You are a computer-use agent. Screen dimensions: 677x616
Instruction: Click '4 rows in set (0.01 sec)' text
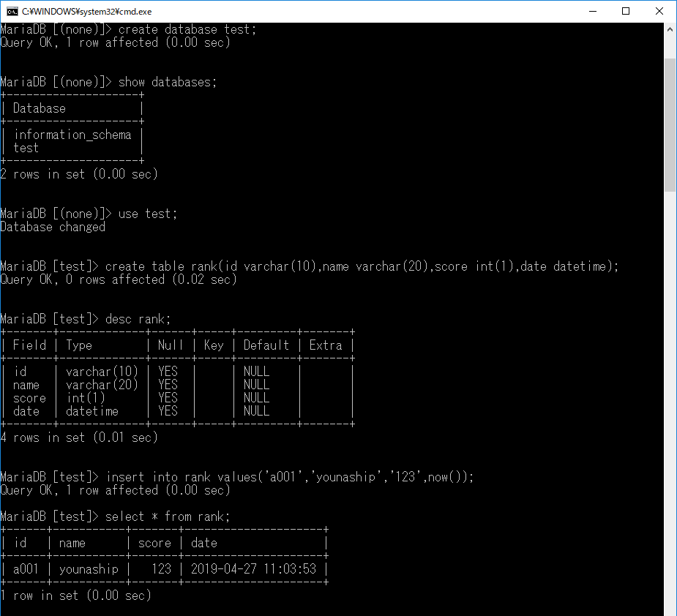tap(79, 437)
